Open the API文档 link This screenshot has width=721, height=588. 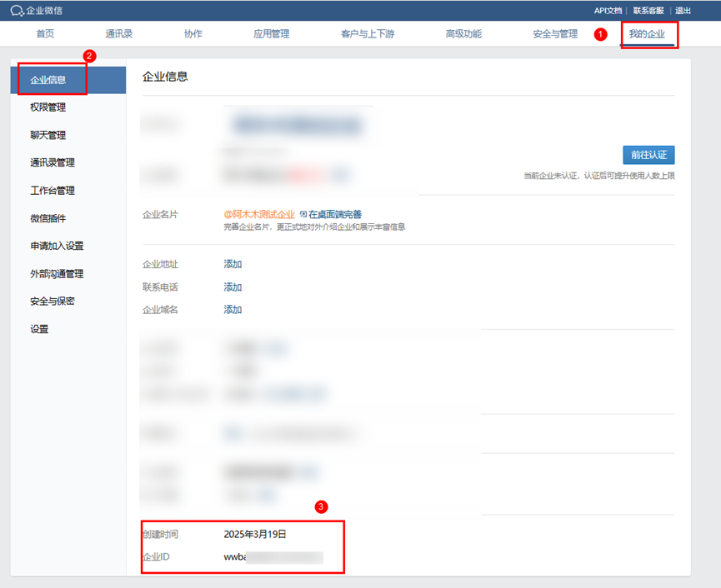tap(608, 11)
